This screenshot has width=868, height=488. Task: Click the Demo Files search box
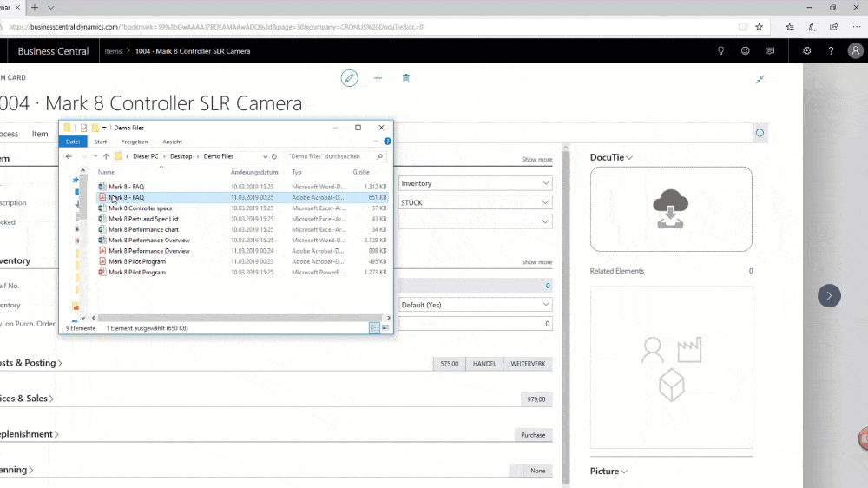point(335,157)
